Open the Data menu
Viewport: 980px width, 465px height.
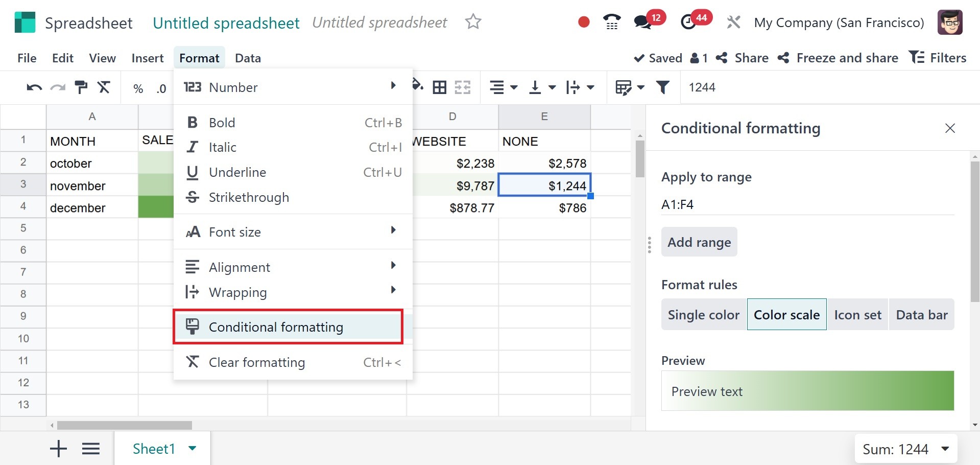click(x=248, y=58)
